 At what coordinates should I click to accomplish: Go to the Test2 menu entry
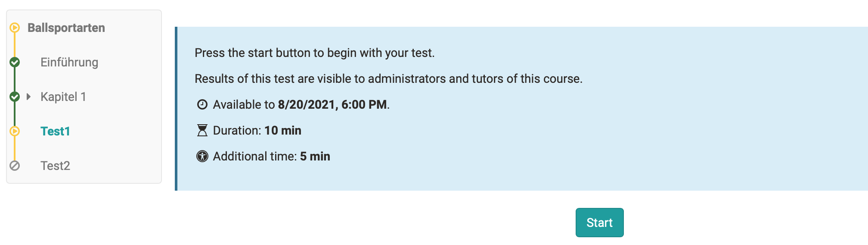pos(55,166)
